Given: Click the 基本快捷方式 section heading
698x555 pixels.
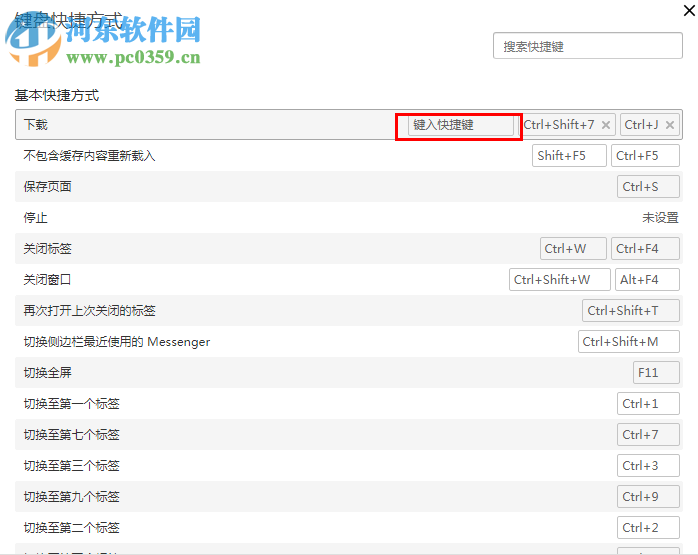Looking at the screenshot, I should (x=57, y=96).
